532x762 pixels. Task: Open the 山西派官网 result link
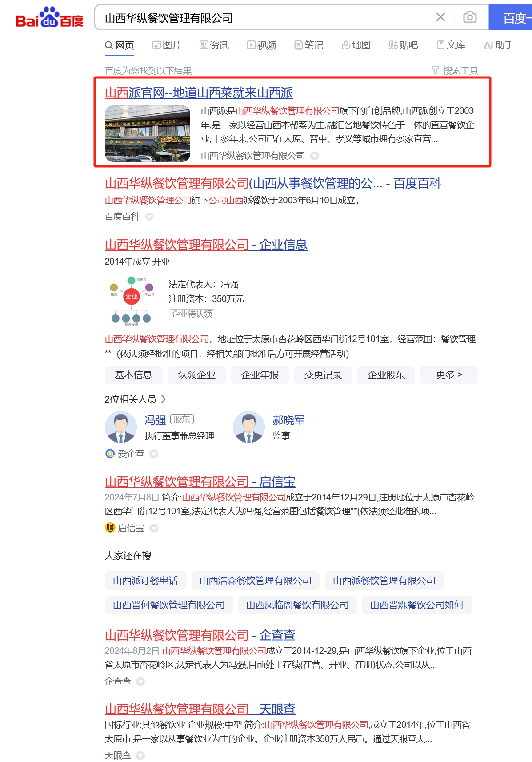[199, 93]
